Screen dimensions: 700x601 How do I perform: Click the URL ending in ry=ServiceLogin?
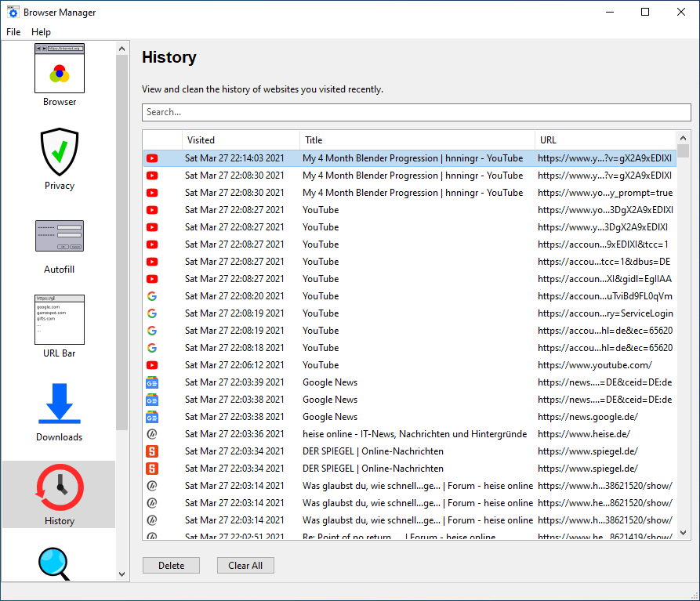[605, 313]
